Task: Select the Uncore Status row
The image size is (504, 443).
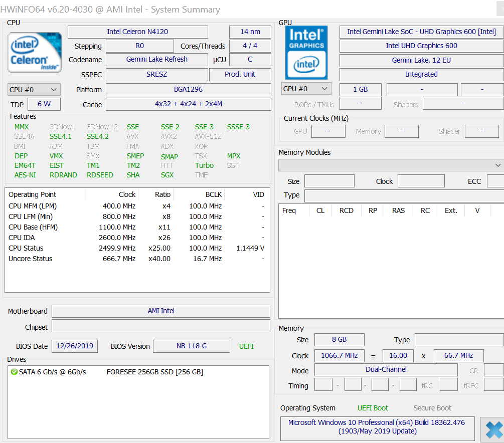Action: pyautogui.click(x=137, y=259)
